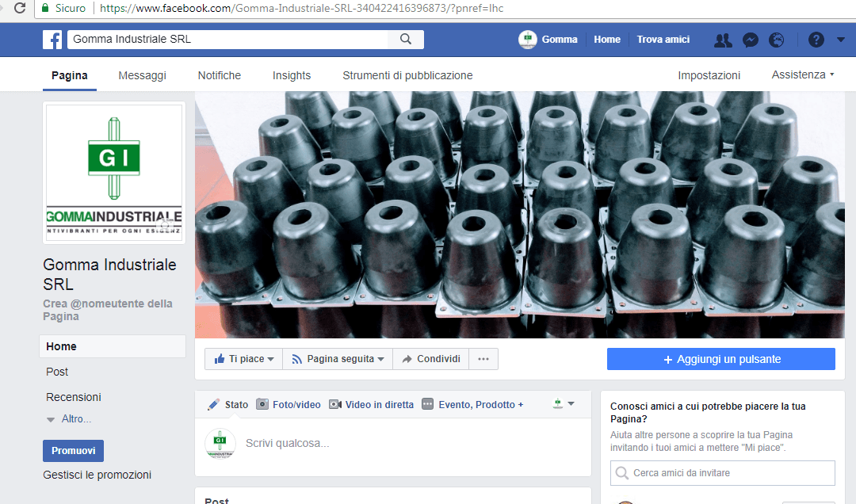Click the Evento, Prodotto + icon
This screenshot has width=856, height=504.
pyautogui.click(x=427, y=404)
